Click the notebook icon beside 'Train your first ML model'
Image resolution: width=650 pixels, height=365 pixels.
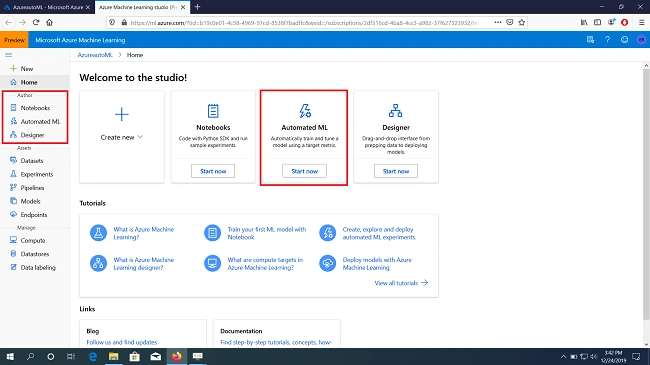tap(213, 233)
